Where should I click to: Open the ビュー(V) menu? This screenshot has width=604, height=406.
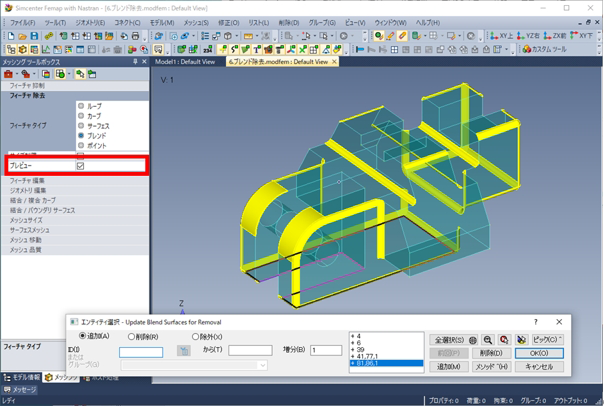coord(355,23)
